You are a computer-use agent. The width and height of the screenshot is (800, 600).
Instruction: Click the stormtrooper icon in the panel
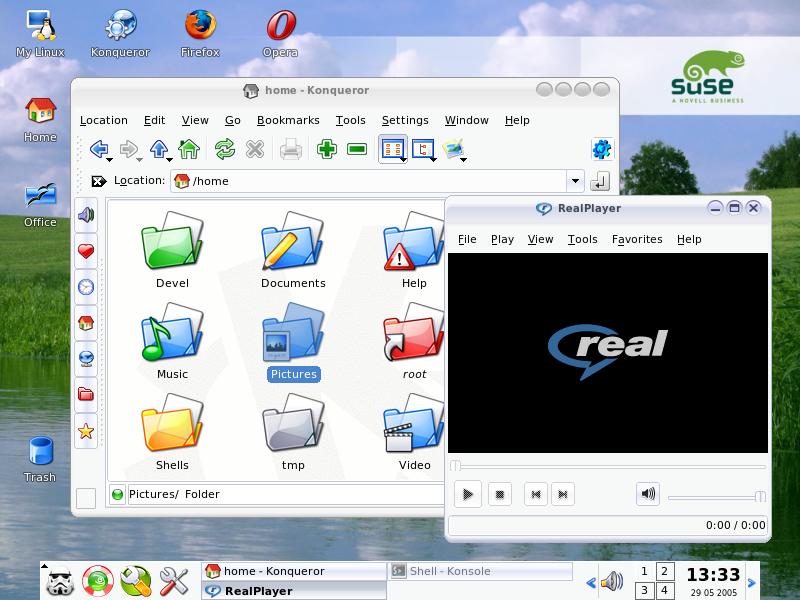pyautogui.click(x=61, y=581)
